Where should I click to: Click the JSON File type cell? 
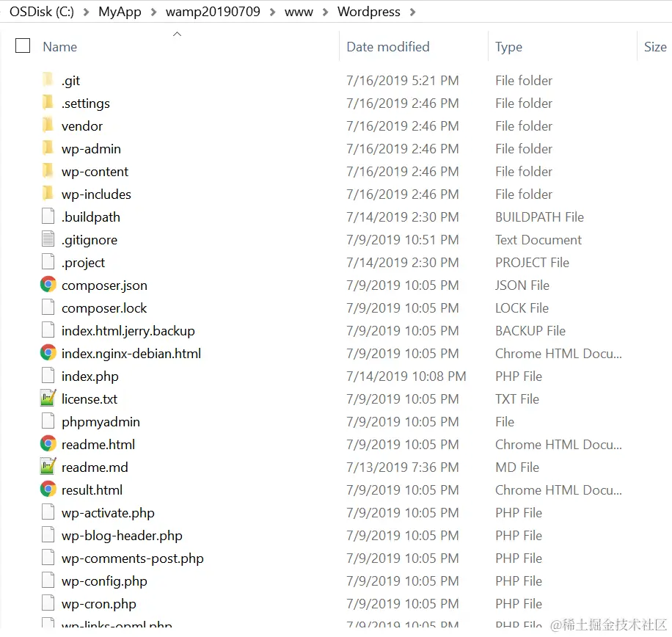(522, 285)
